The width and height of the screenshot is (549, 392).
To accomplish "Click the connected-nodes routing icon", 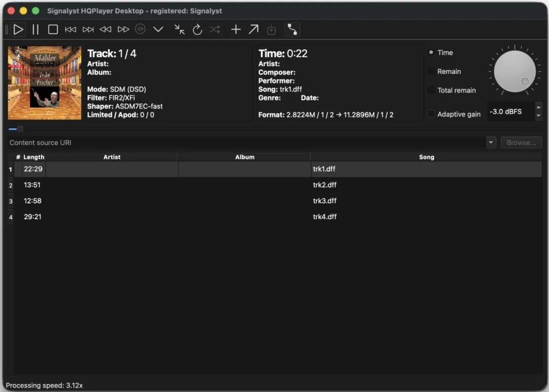I will click(292, 29).
